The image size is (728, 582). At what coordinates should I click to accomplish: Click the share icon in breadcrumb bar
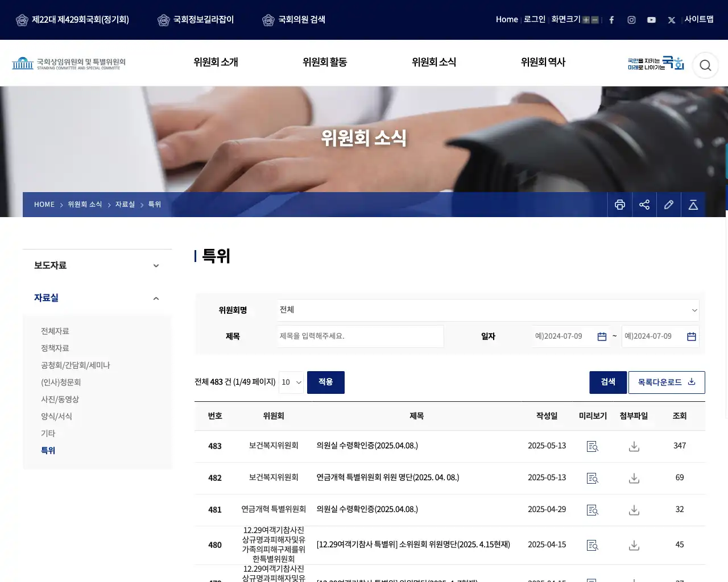[644, 205]
